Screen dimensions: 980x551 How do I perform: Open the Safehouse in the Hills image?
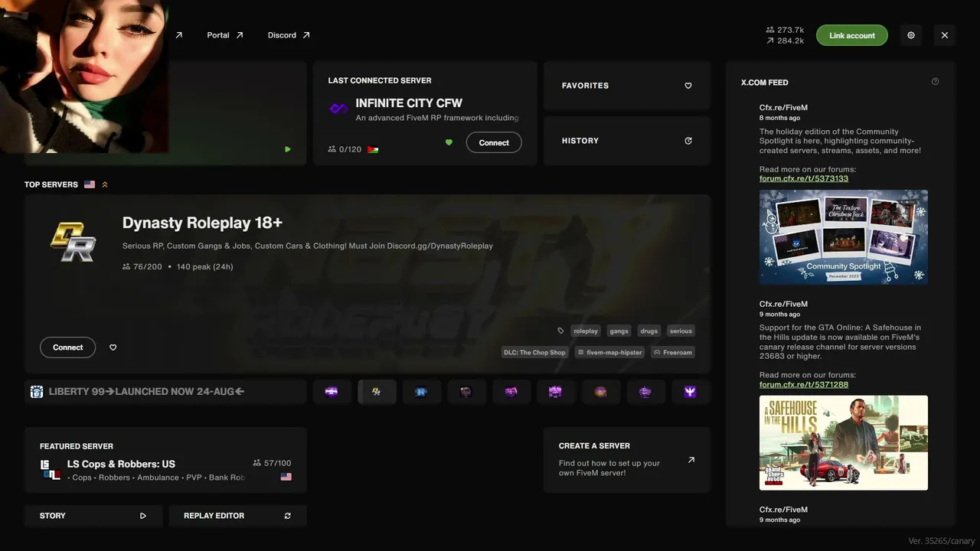(844, 442)
